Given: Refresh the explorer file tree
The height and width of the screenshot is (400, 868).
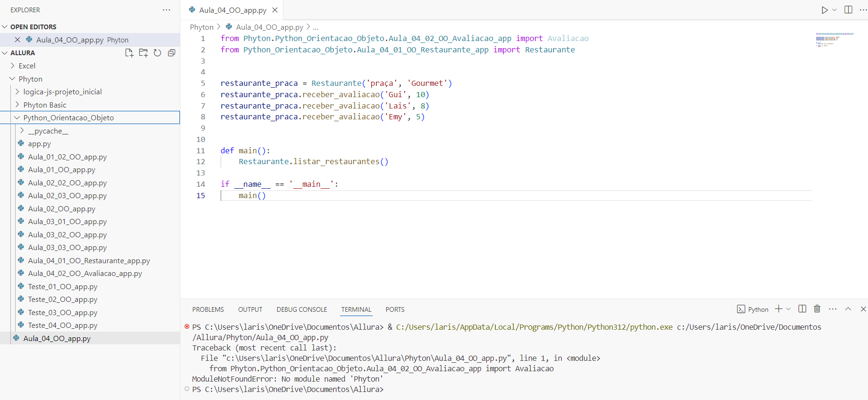Looking at the screenshot, I should click(x=157, y=53).
